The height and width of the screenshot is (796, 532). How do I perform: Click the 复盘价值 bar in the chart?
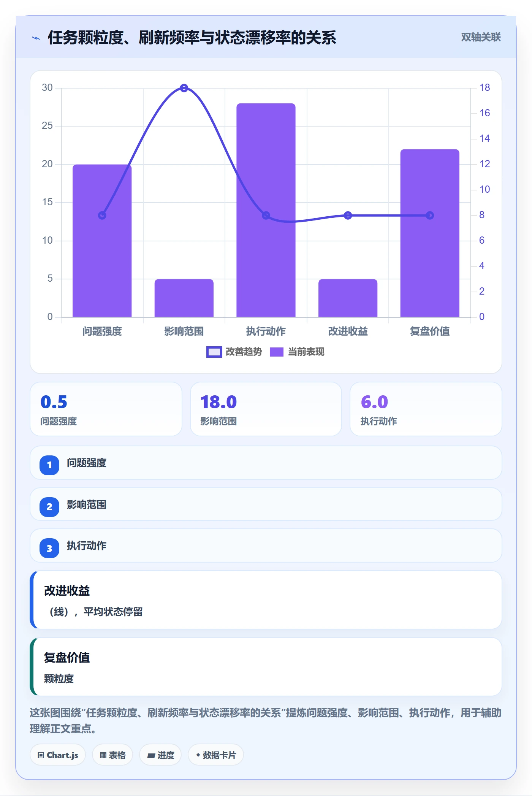[x=430, y=233]
